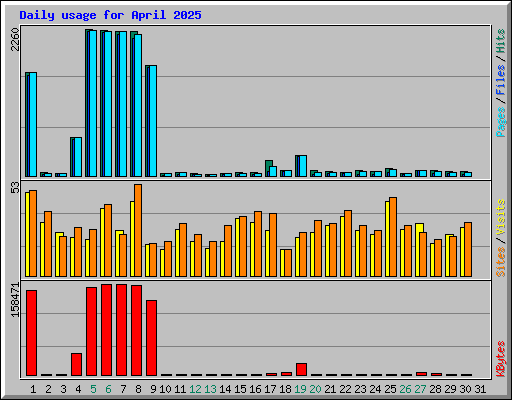Click the yellow 'Visits' legend label
Viewport: 512px width, 400px height.
click(500, 217)
